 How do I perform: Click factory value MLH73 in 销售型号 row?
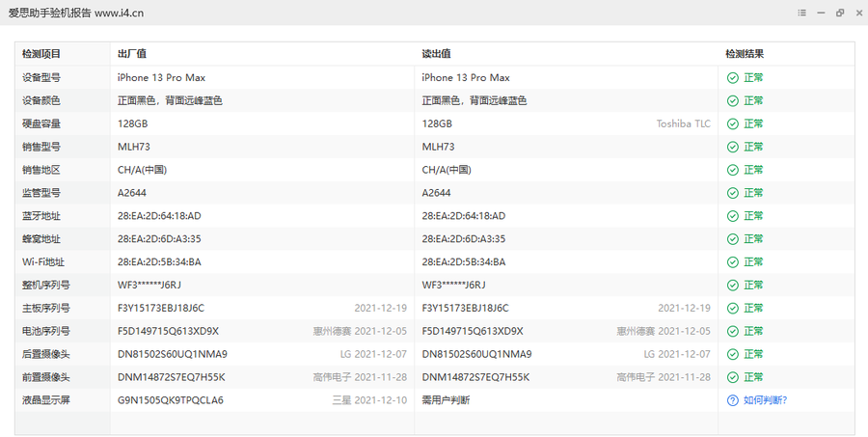click(x=133, y=147)
